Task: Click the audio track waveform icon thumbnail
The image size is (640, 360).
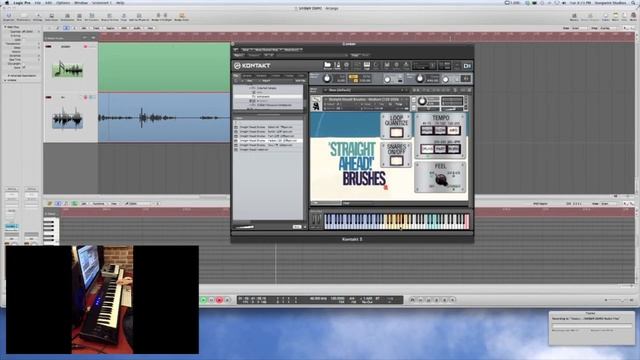Action: tap(67, 119)
